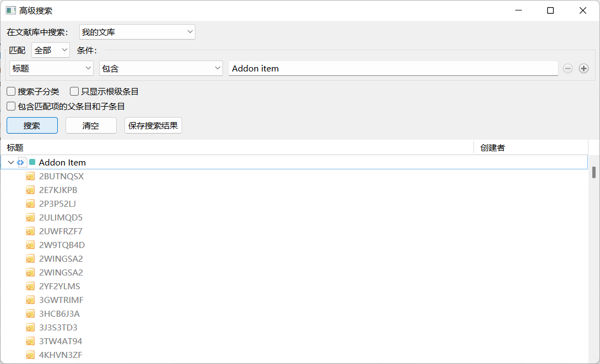Collapse the Addon Item tree row

10,163
